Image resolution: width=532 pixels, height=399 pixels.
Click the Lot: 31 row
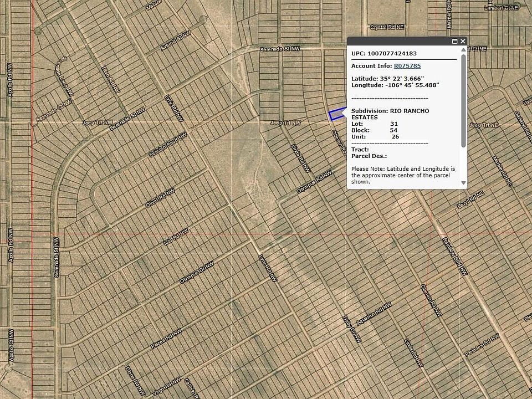pos(374,124)
